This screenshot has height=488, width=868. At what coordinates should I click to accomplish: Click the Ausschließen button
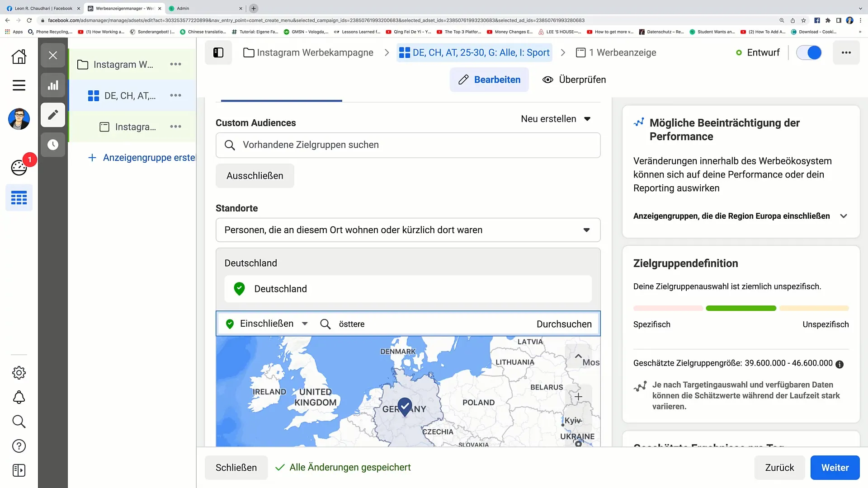[x=255, y=176]
